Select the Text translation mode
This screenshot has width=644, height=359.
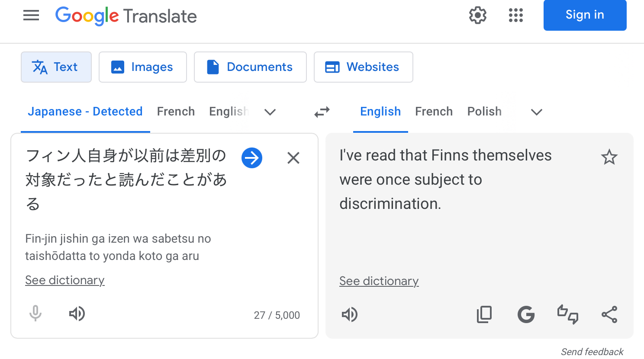[x=56, y=67]
